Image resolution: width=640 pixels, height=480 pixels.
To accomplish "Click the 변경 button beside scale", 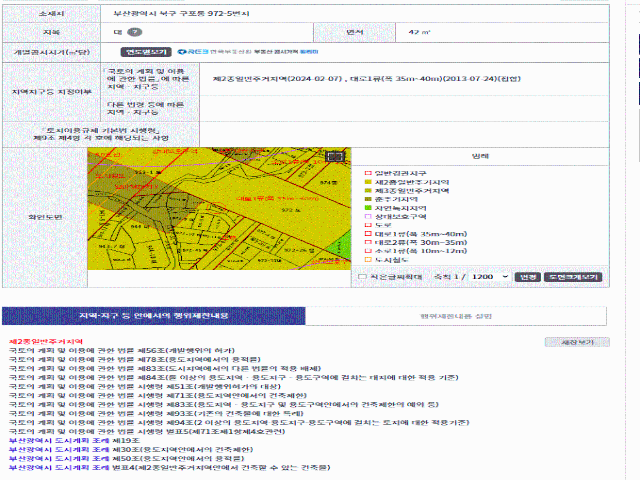I will [x=528, y=277].
